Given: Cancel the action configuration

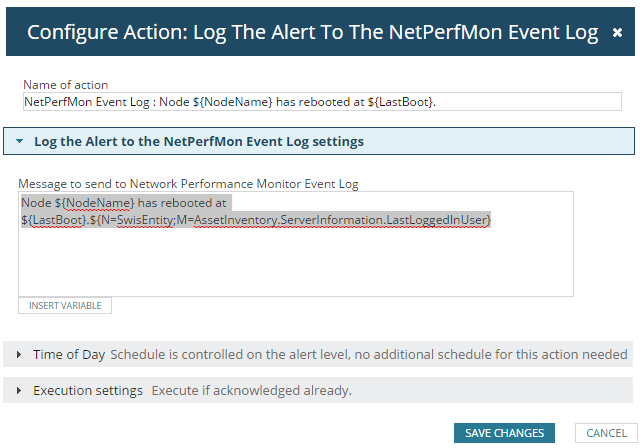Looking at the screenshot, I should (606, 433).
